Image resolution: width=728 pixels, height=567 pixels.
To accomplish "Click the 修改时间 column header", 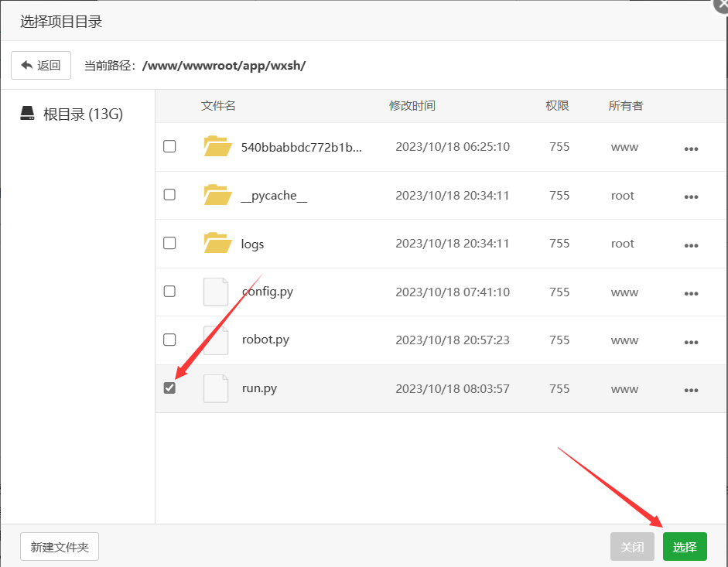I will 412,105.
